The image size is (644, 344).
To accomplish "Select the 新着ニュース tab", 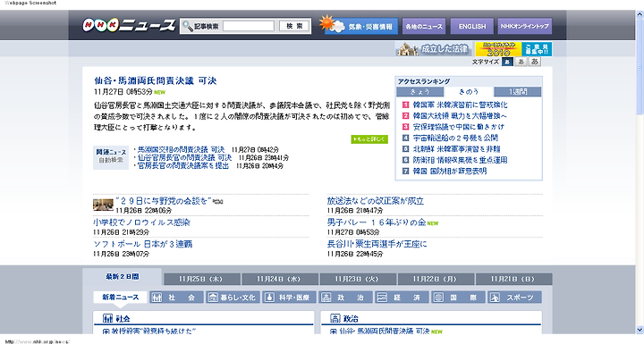I will tap(121, 298).
